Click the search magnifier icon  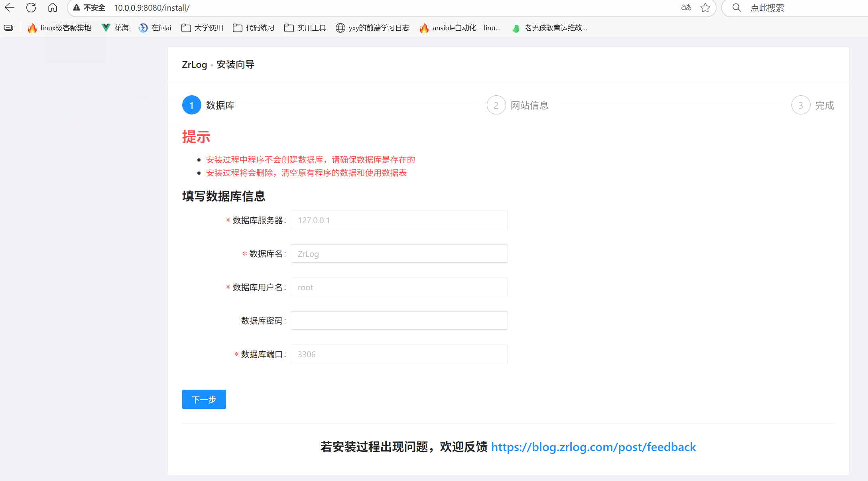pyautogui.click(x=737, y=8)
